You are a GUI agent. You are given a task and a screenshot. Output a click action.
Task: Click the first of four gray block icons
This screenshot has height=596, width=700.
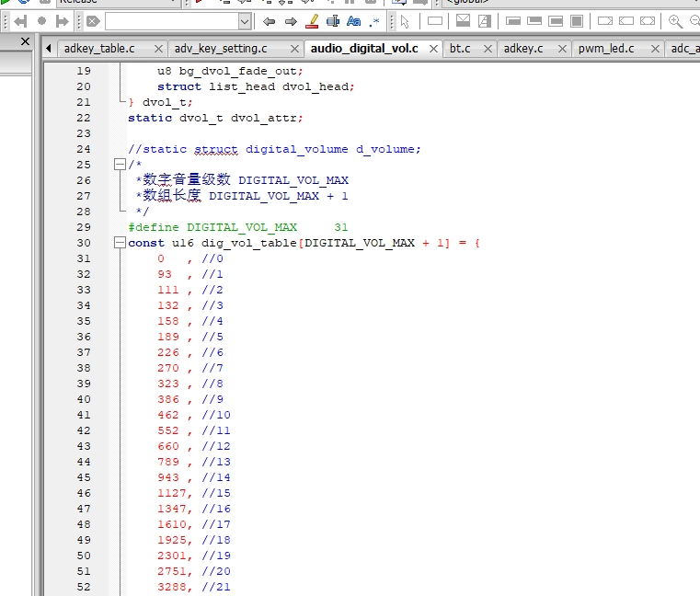[513, 21]
